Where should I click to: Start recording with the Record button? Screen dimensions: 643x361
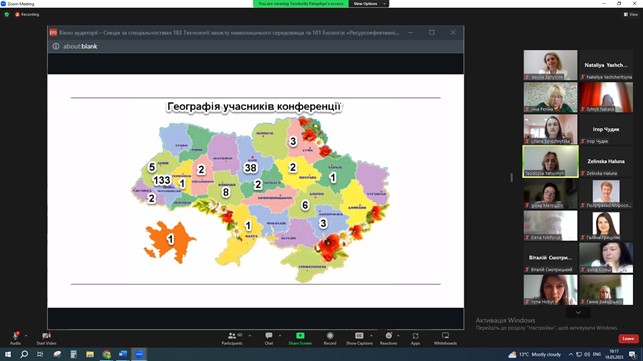(330, 338)
